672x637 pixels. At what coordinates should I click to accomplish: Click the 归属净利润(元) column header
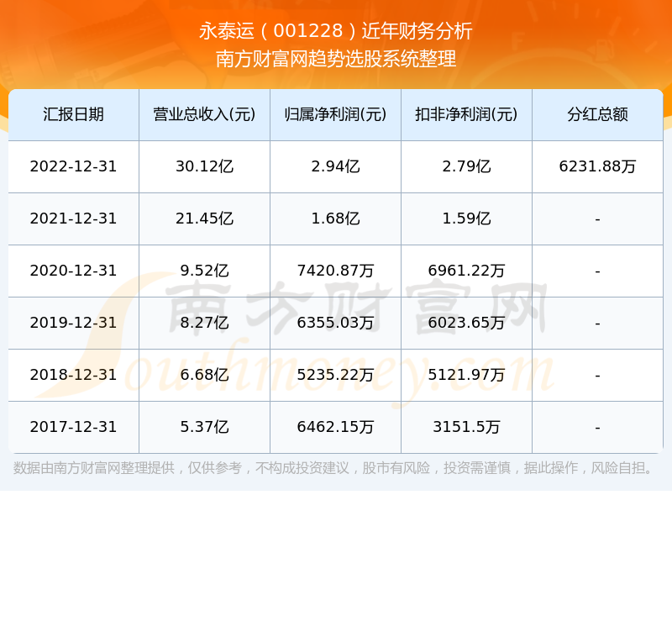pyautogui.click(x=335, y=114)
